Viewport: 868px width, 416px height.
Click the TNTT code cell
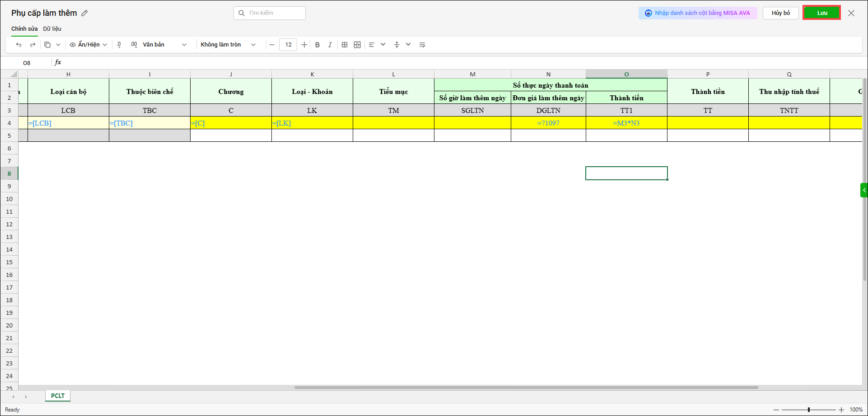point(789,110)
